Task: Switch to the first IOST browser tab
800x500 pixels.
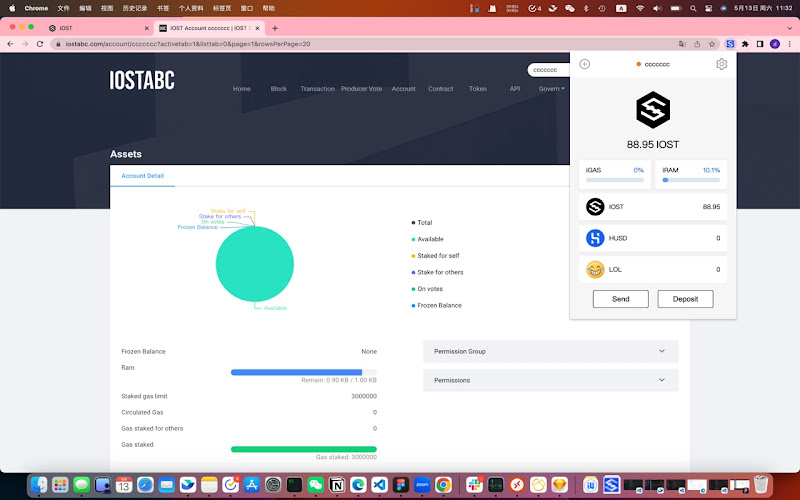Action: tap(97, 28)
